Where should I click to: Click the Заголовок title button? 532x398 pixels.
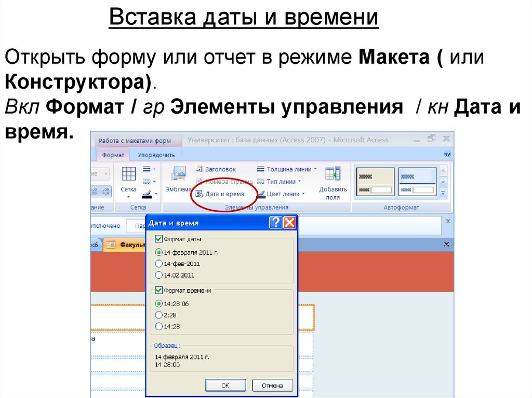tap(217, 169)
